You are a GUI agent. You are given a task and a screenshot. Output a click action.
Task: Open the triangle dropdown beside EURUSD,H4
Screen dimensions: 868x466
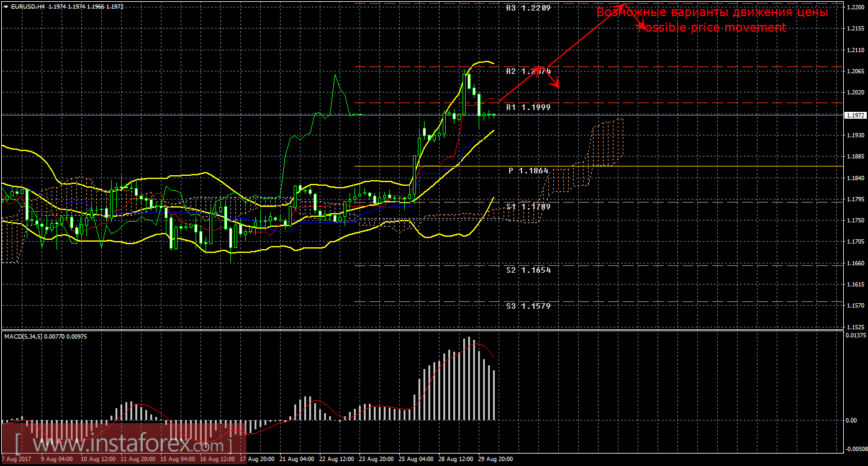5,6
